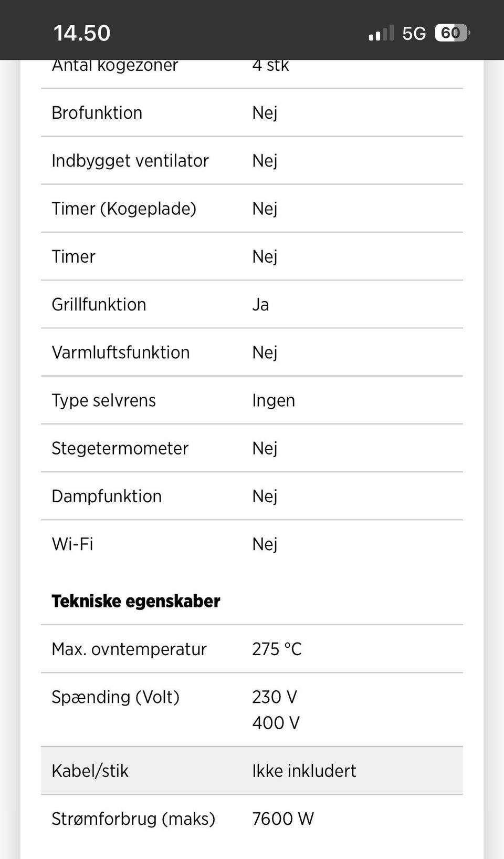The width and height of the screenshot is (504, 859).
Task: Tap the battery level indicator
Action: click(x=451, y=33)
